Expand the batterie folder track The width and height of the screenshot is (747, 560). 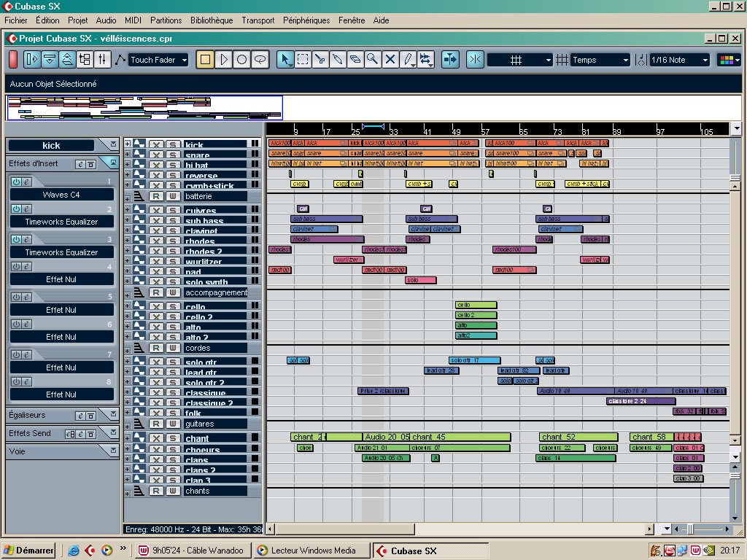pyautogui.click(x=128, y=198)
